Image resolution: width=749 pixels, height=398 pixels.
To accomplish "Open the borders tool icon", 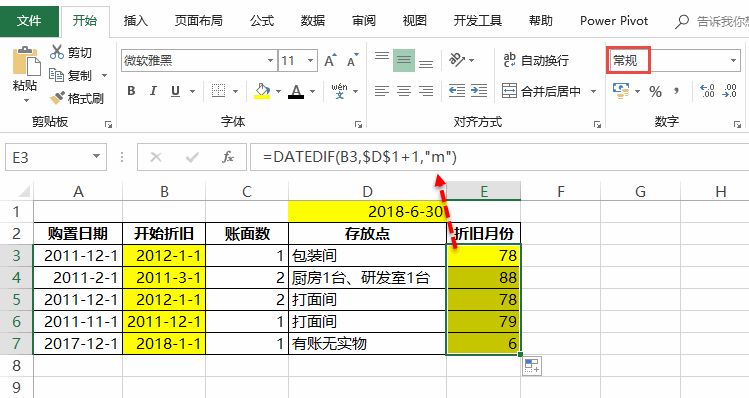I will click(x=218, y=90).
